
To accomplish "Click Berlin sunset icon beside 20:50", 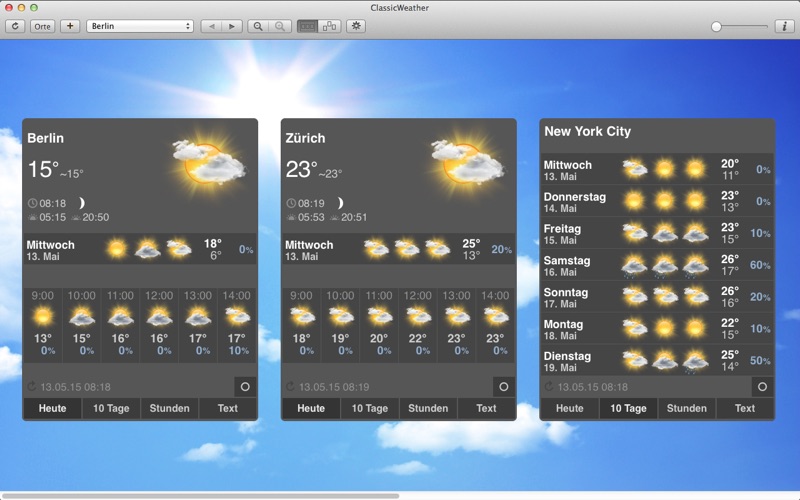I will point(76,217).
